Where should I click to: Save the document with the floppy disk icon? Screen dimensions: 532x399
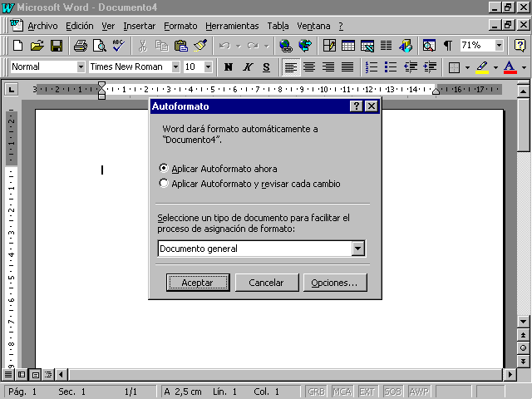(57, 46)
